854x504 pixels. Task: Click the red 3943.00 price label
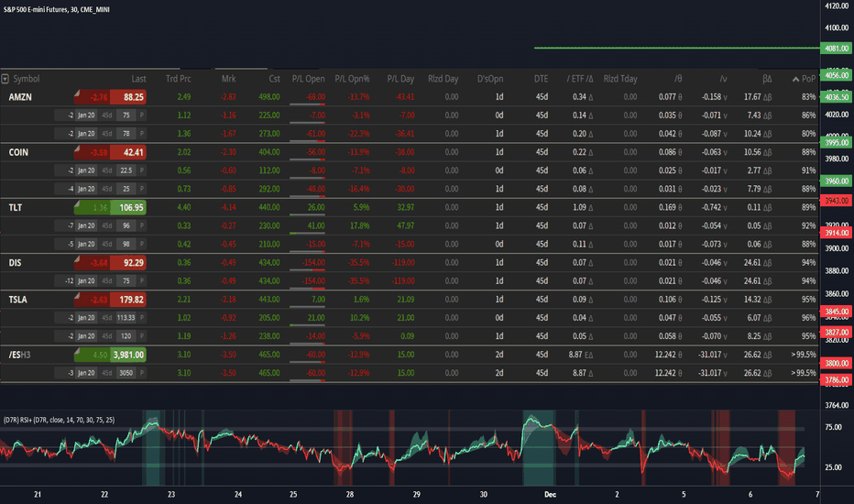tap(836, 201)
